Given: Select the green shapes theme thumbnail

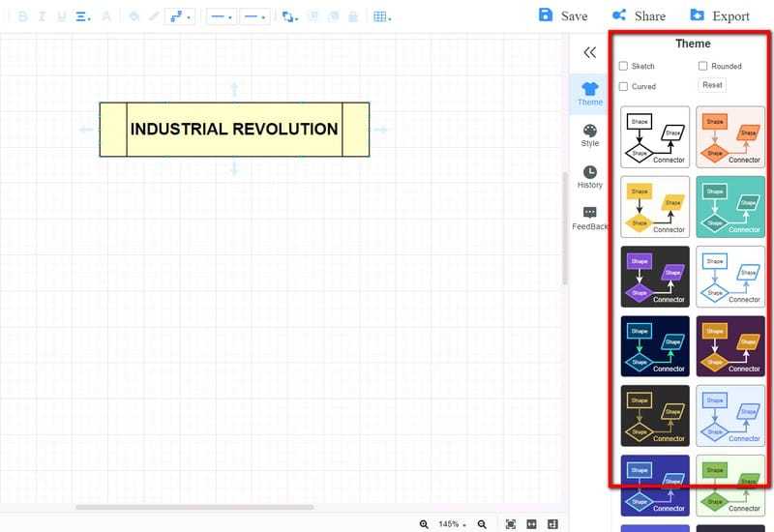Looking at the screenshot, I should coord(730,487).
